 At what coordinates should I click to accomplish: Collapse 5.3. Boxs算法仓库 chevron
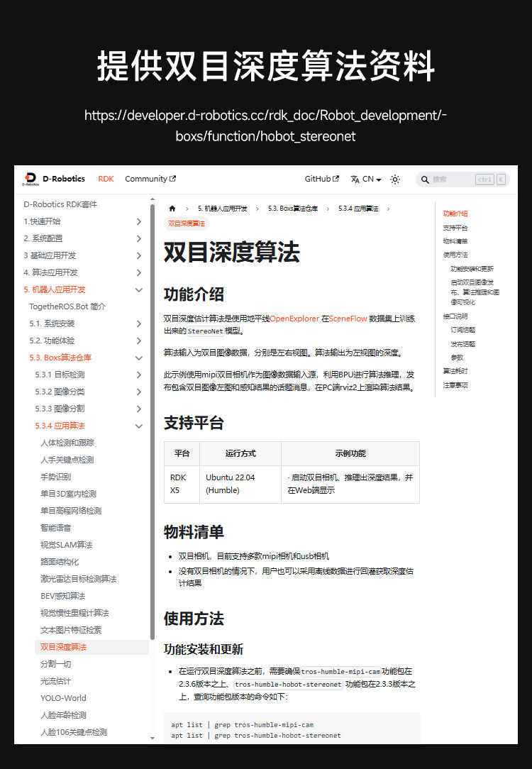[x=139, y=358]
